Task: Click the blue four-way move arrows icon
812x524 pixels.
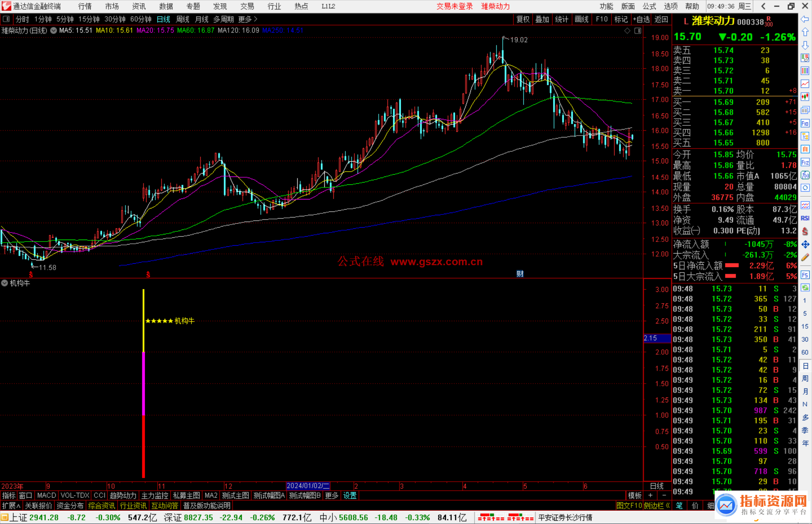Action: tap(805, 245)
